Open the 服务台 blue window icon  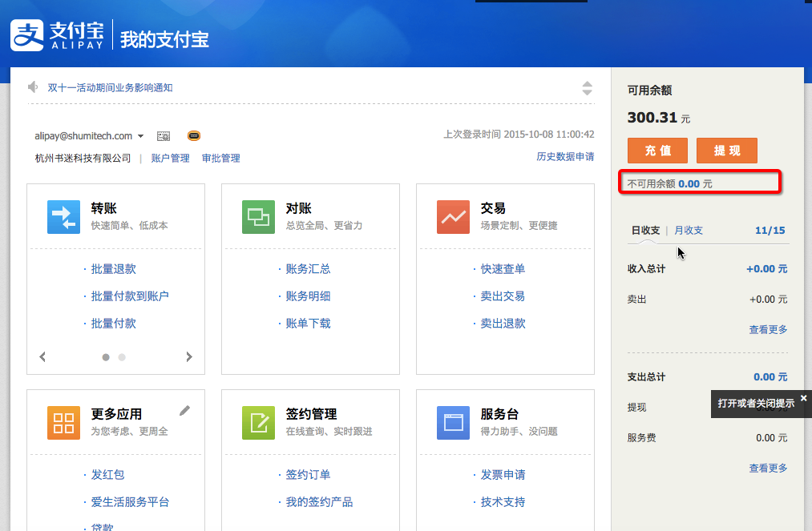453,423
